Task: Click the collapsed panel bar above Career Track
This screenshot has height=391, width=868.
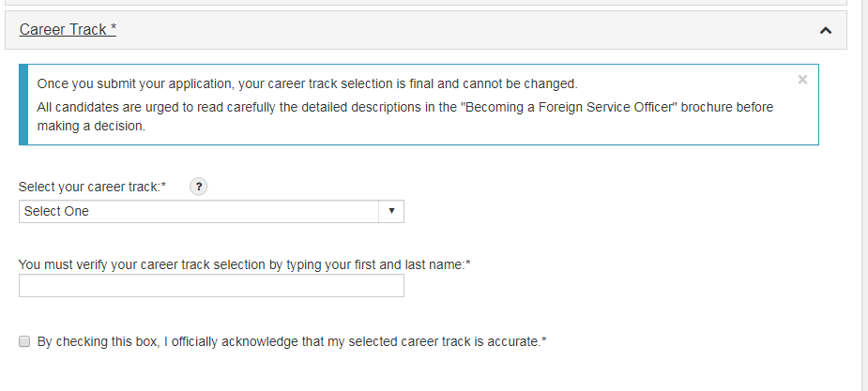Action: click(425, 3)
